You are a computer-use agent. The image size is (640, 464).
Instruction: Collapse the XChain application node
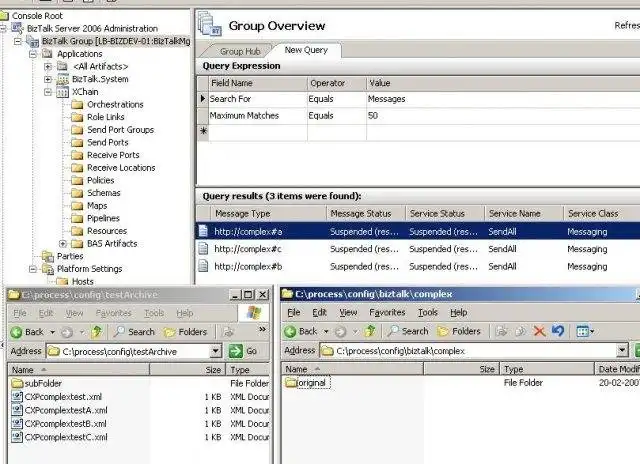coord(48,92)
